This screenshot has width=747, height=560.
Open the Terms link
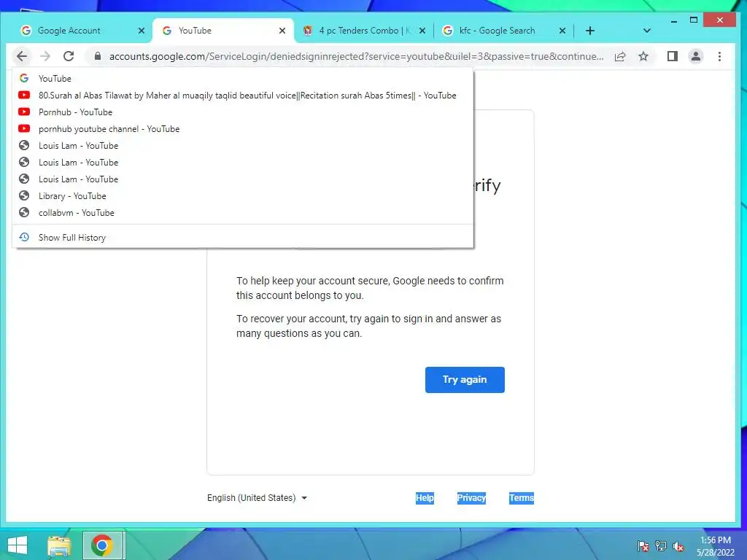tap(521, 498)
